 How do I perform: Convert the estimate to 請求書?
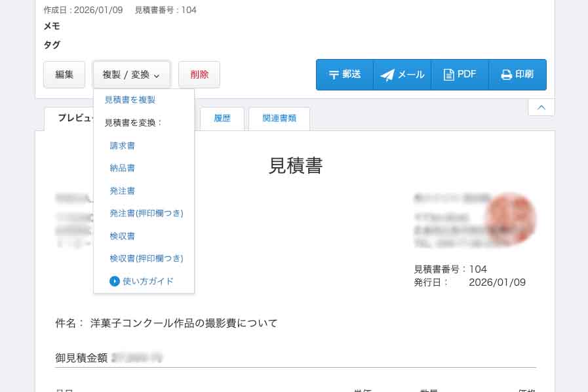123,145
